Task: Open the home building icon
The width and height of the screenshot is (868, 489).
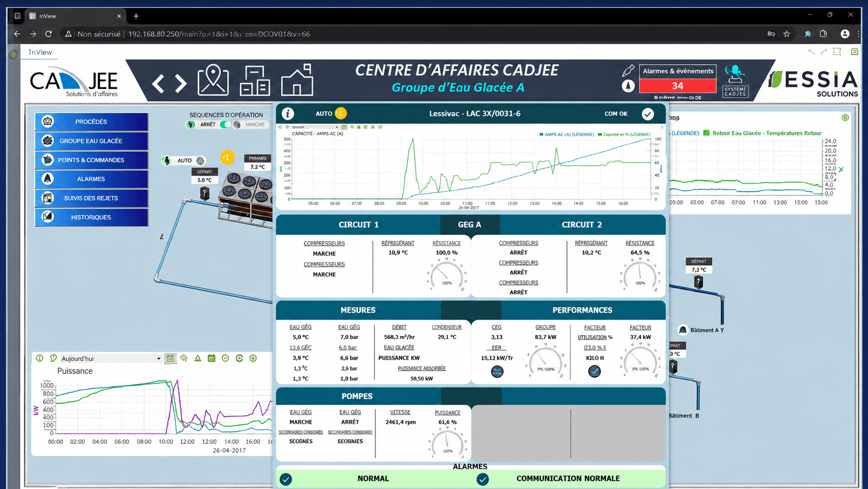Action: 297,80
